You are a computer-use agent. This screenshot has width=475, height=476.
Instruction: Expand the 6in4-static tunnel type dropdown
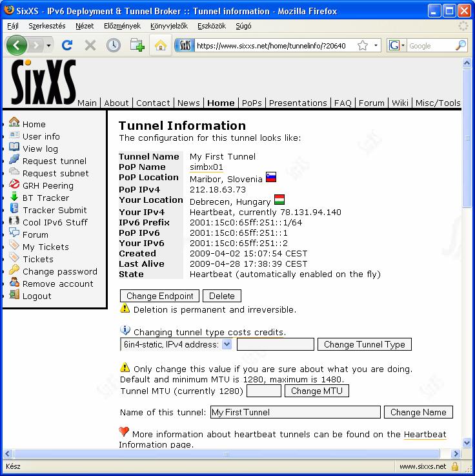[x=227, y=344]
